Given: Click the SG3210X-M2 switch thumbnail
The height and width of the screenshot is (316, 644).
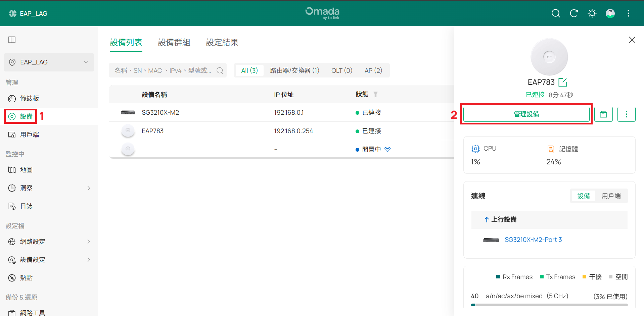Looking at the screenshot, I should (128, 112).
